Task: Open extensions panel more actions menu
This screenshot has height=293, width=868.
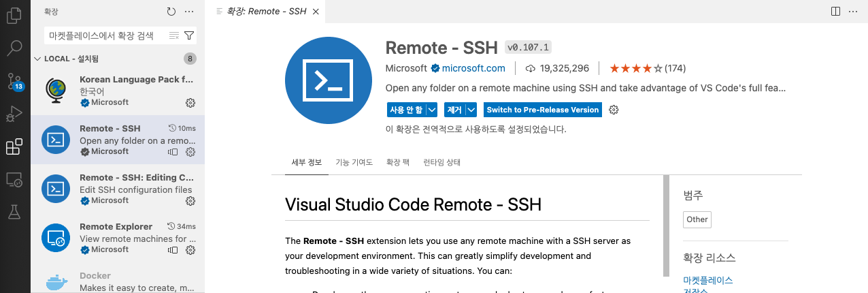Action: click(189, 12)
